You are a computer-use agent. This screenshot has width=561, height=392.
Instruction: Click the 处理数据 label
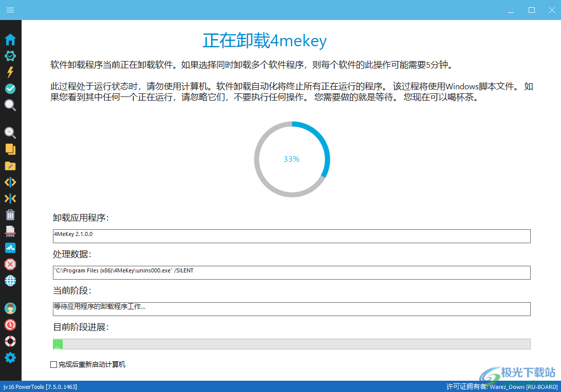coord(72,254)
